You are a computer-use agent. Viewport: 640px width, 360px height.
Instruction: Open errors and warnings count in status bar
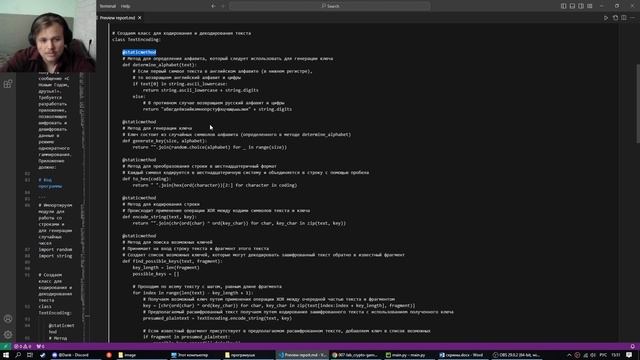(x=22, y=346)
